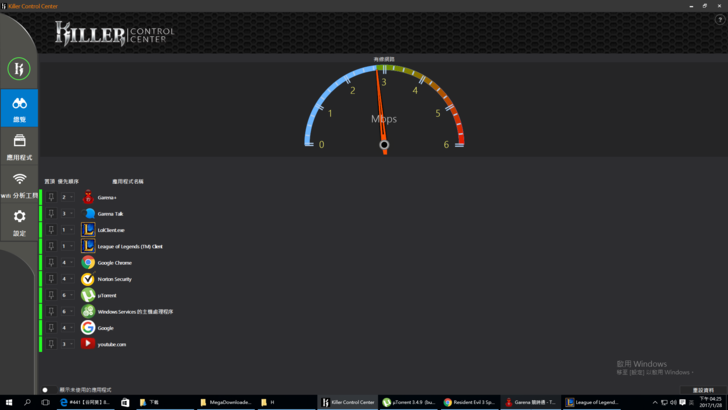
Task: Click the LolClient.exe app icon
Action: [x=88, y=230]
